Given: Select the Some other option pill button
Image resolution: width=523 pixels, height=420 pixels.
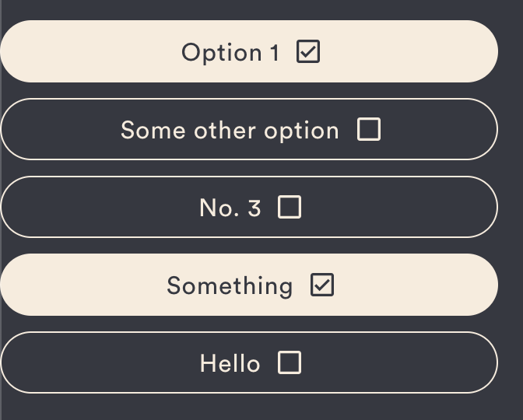Looking at the screenshot, I should click(x=62, y=130).
